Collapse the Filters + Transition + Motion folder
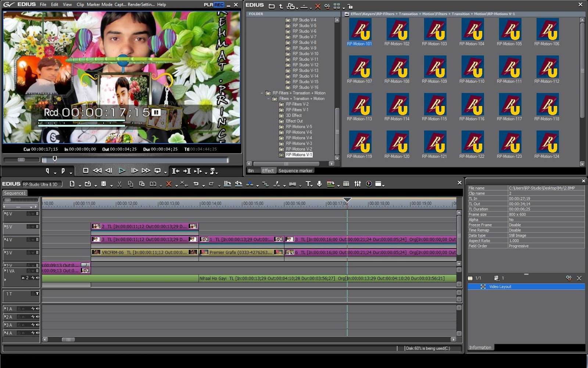 (x=269, y=98)
